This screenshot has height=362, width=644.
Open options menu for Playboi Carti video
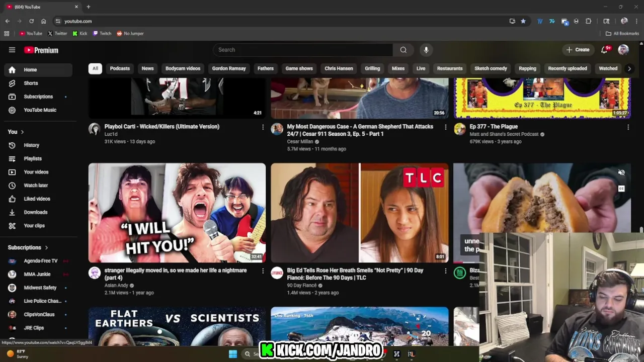pos(263,127)
